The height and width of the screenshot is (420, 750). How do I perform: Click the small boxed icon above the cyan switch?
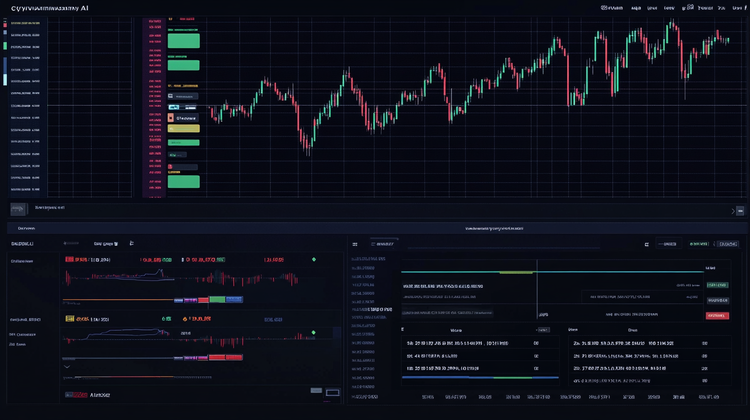(170, 96)
